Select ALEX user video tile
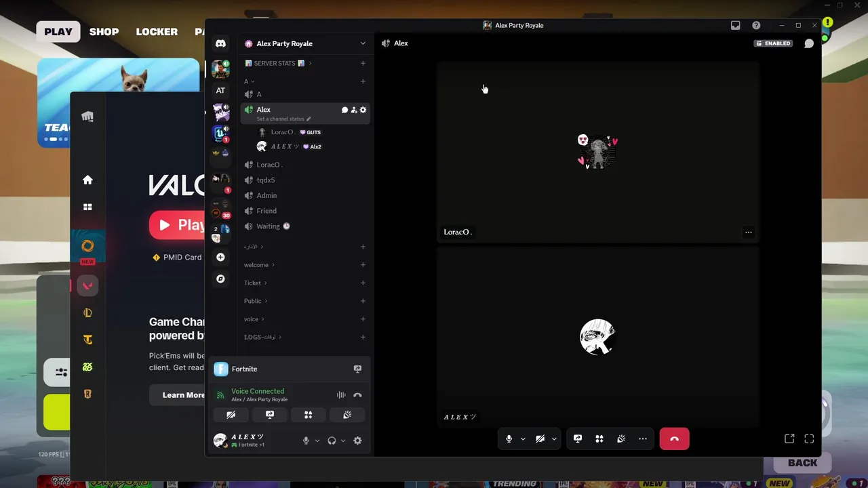Viewport: 868px width, 488px height. (597, 337)
